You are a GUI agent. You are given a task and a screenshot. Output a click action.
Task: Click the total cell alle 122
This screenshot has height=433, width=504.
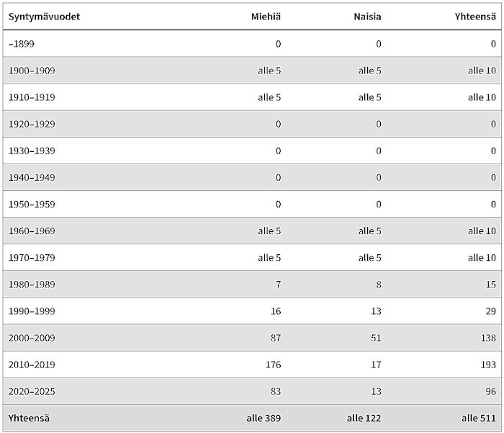[364, 418]
